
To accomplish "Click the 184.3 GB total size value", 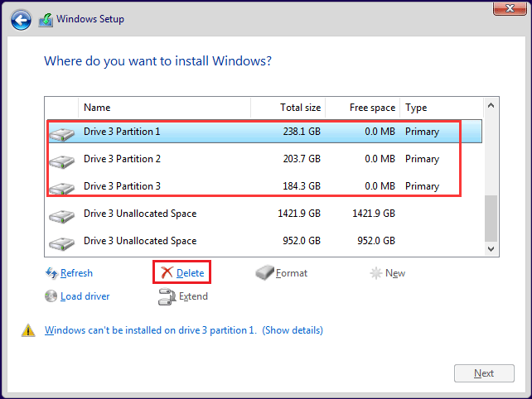I will point(302,186).
